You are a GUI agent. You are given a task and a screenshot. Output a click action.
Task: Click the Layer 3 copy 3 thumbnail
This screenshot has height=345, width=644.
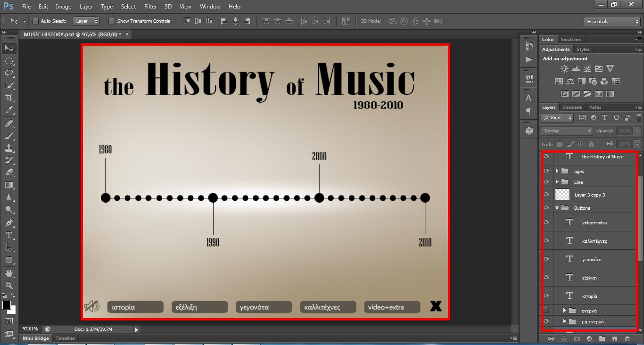562,194
